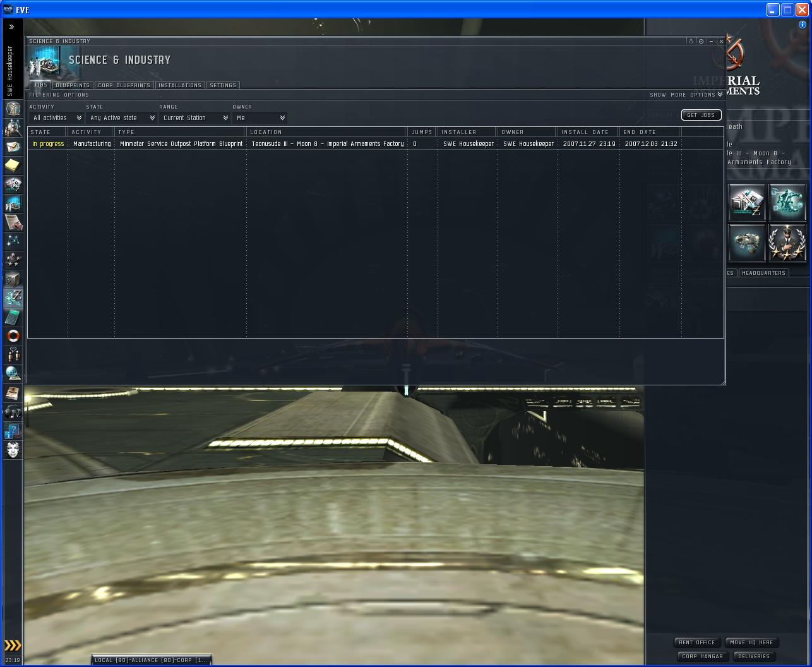
Task: Open the character sheet portrait icon in sidebar
Action: tap(13, 109)
